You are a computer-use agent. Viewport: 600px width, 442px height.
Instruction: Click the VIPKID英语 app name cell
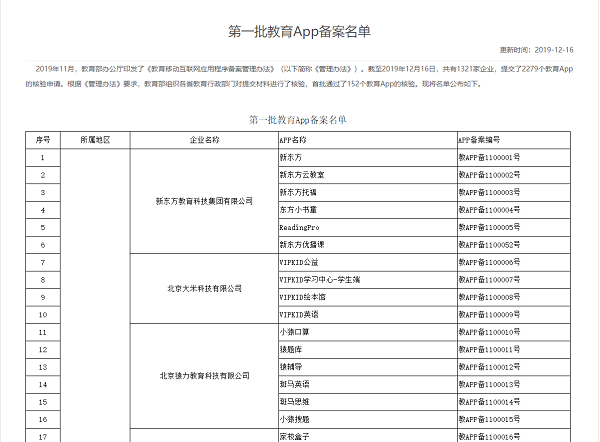[x=300, y=314]
